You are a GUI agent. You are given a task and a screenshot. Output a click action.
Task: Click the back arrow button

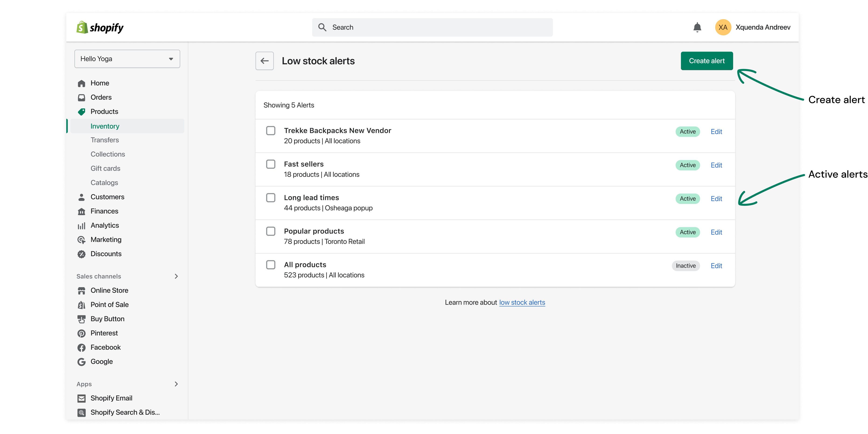(x=265, y=61)
